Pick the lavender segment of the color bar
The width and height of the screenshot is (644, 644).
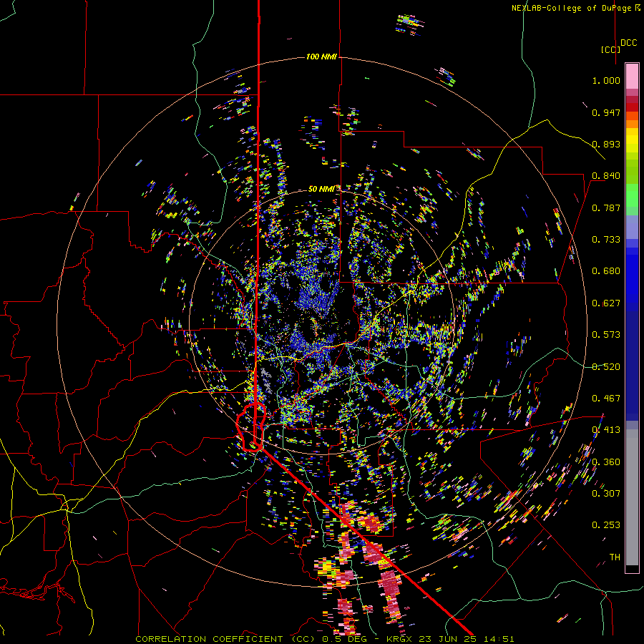click(x=632, y=228)
